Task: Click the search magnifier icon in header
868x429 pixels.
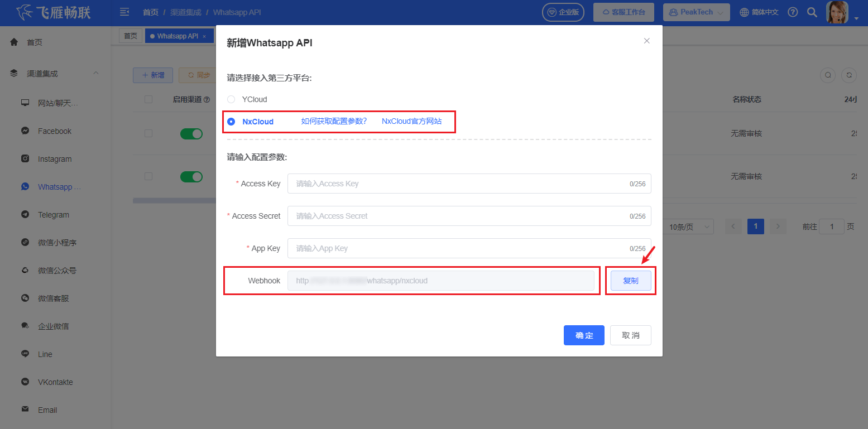Action: tap(813, 12)
